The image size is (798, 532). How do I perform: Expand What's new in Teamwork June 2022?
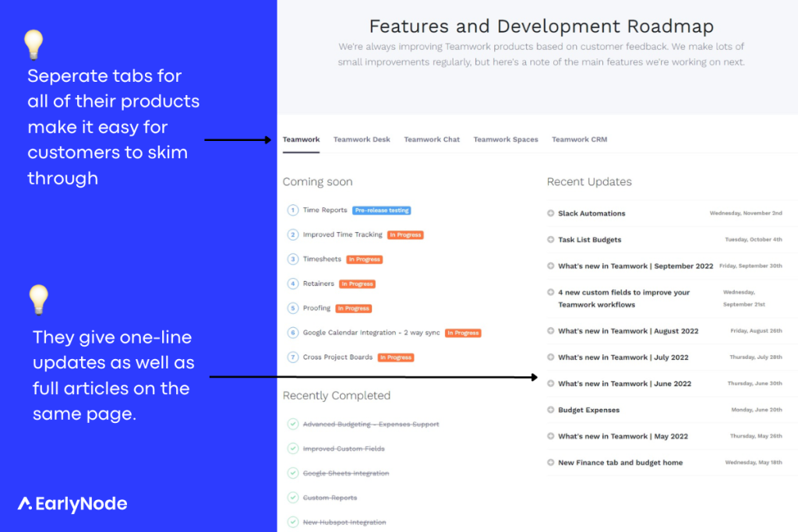(551, 383)
